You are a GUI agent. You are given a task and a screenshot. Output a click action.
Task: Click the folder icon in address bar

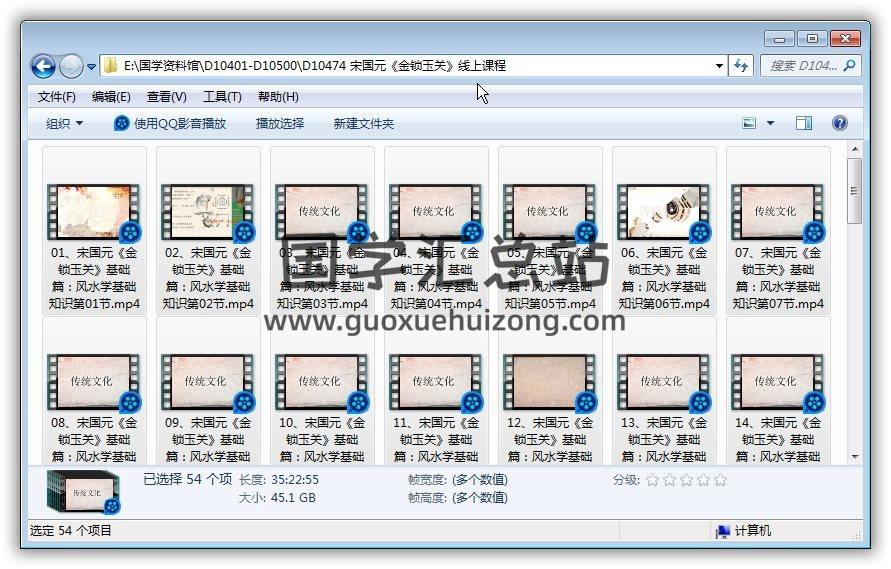pos(111,65)
